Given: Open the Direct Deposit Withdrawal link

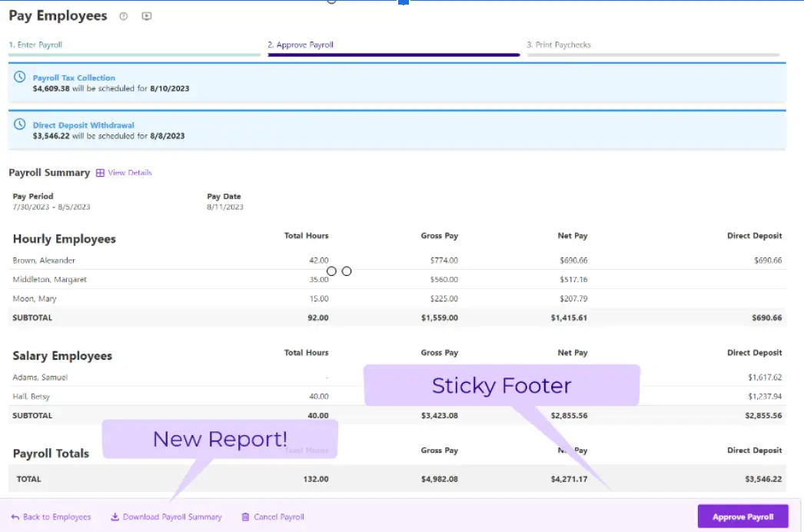Looking at the screenshot, I should click(84, 125).
